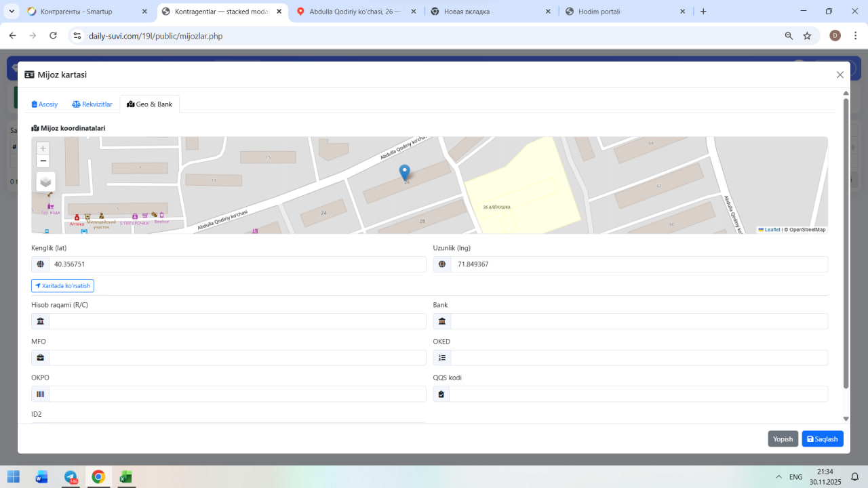Save with the Saqlash button

pos(823,439)
